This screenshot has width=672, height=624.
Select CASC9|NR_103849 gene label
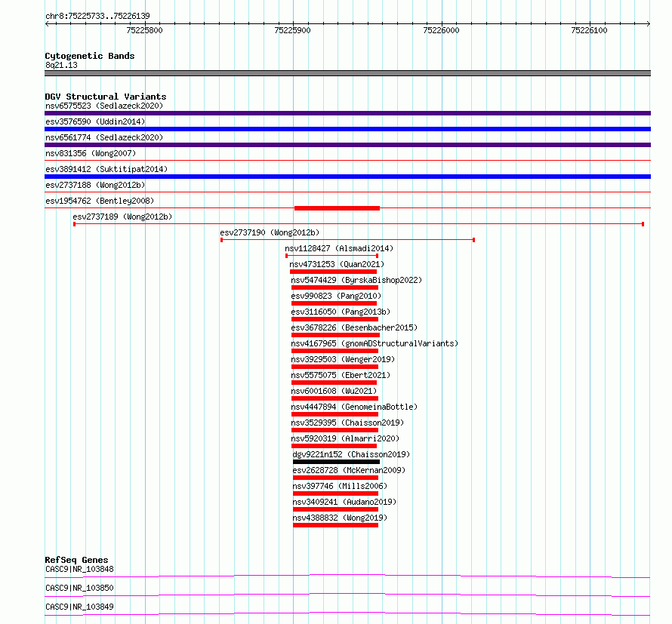[x=79, y=607]
